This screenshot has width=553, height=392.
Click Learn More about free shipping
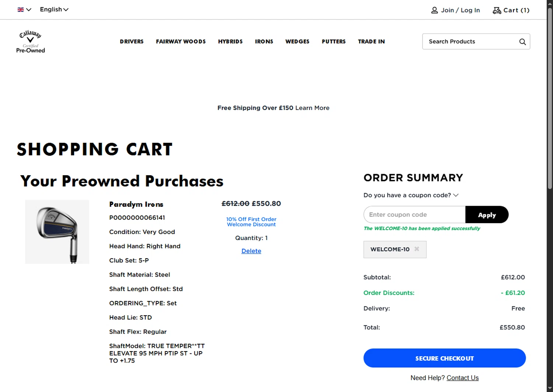pos(312,108)
